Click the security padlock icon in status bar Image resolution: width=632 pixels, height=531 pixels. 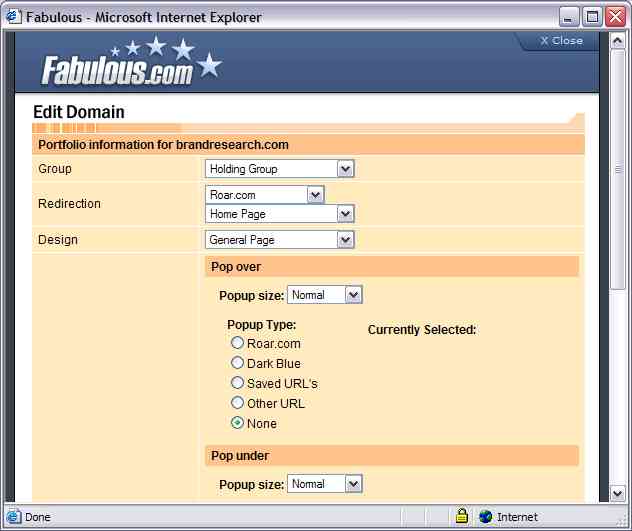(462, 516)
